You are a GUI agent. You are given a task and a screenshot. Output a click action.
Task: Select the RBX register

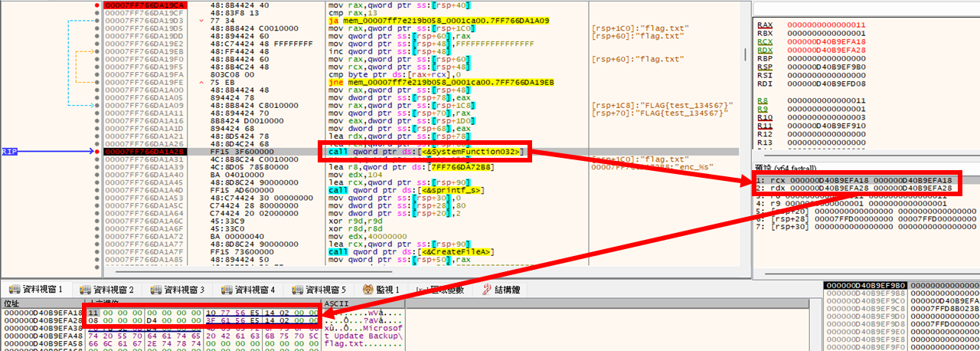click(x=764, y=34)
